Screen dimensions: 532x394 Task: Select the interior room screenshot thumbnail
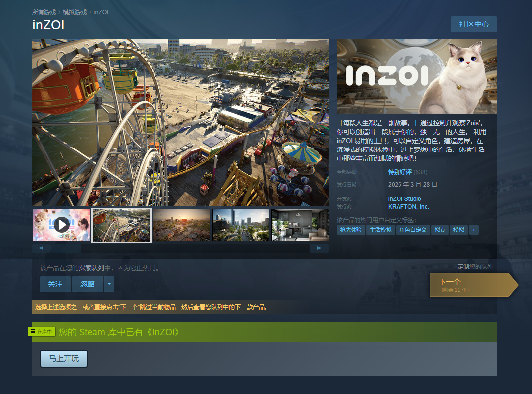pos(300,225)
